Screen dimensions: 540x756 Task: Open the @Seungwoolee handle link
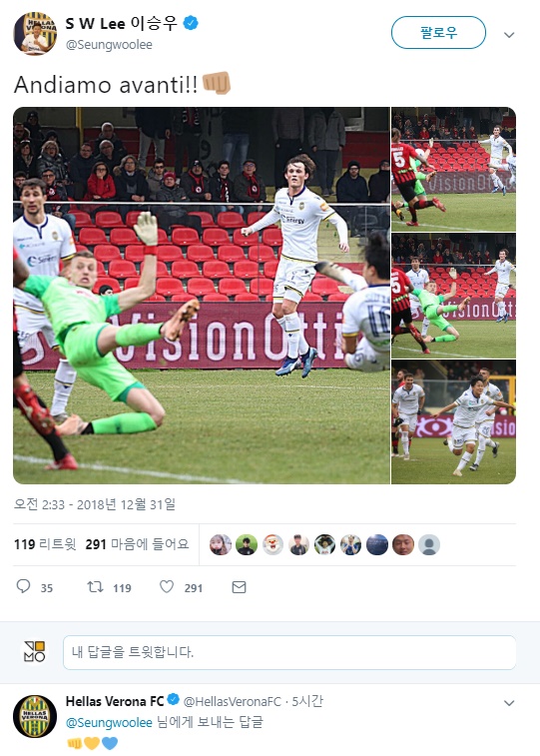109,44
